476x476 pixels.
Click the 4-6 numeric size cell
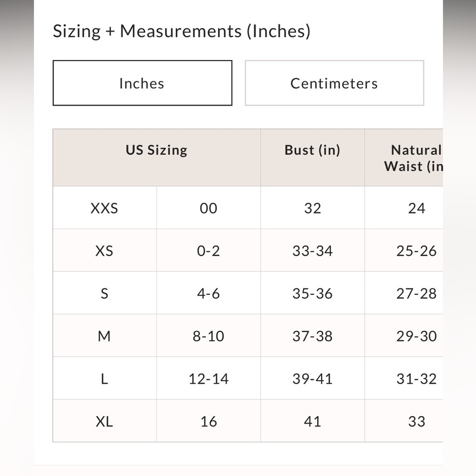coord(208,293)
